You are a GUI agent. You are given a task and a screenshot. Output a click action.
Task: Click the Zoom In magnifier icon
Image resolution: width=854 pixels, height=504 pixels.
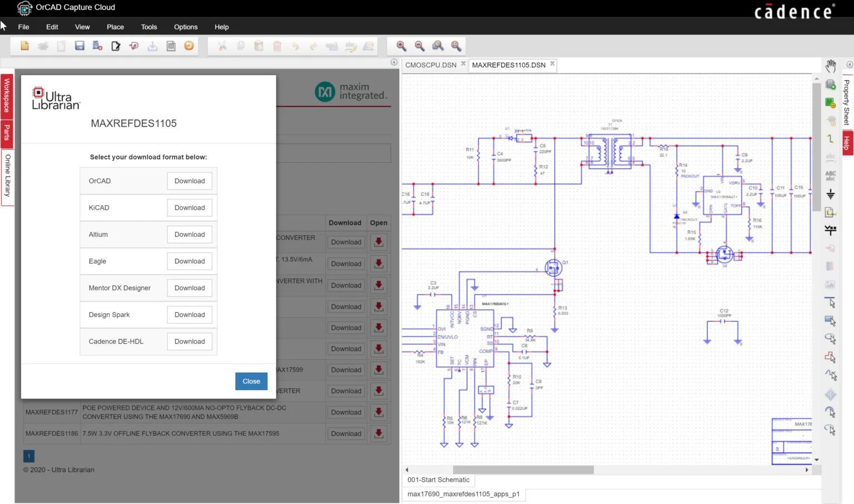pyautogui.click(x=401, y=46)
